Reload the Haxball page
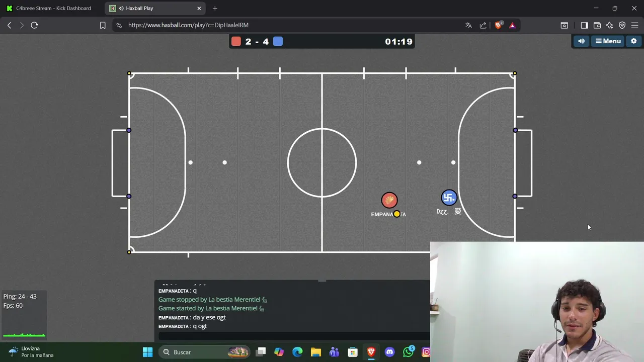 [x=34, y=25]
